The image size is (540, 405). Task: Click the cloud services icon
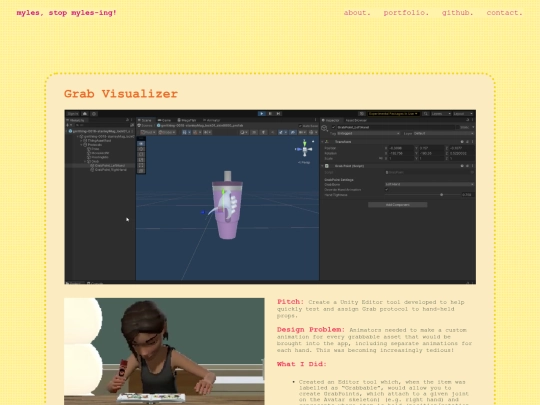(85, 113)
